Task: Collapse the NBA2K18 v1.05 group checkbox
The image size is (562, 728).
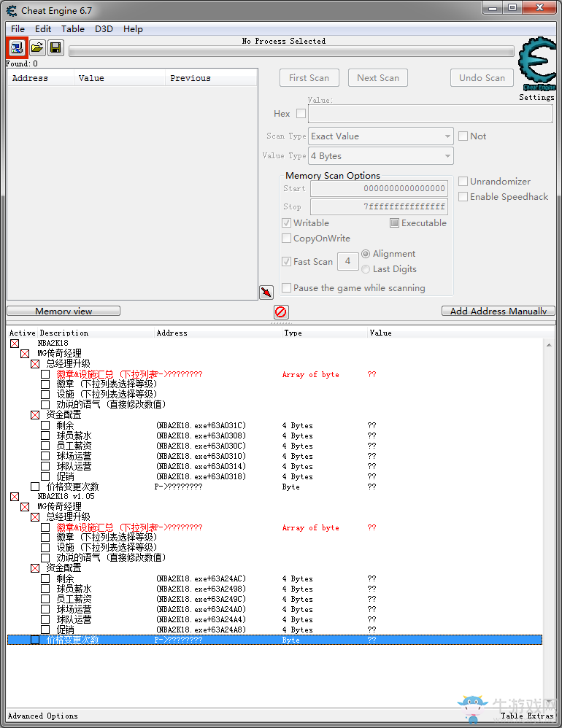Action: point(15,496)
